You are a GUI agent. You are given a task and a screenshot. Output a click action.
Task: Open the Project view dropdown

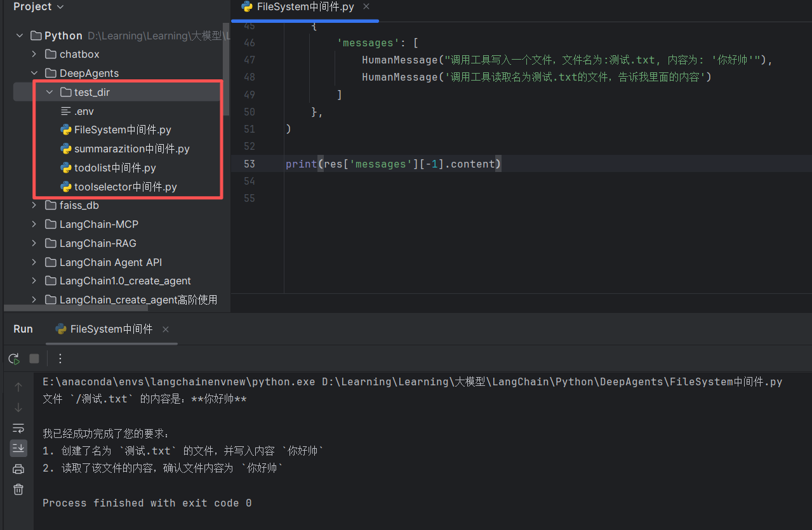[x=39, y=7]
